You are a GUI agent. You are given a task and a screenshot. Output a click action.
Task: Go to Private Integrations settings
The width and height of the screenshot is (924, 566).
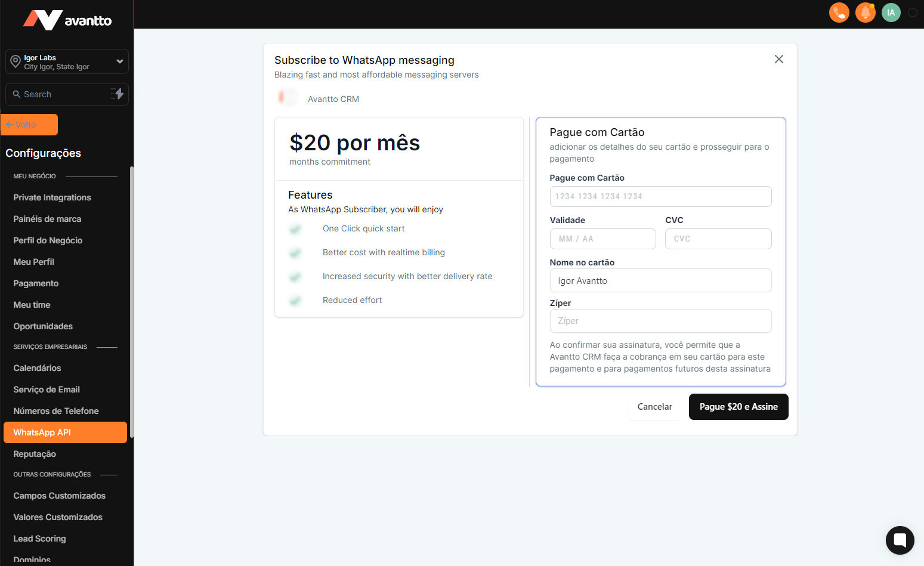tap(52, 197)
